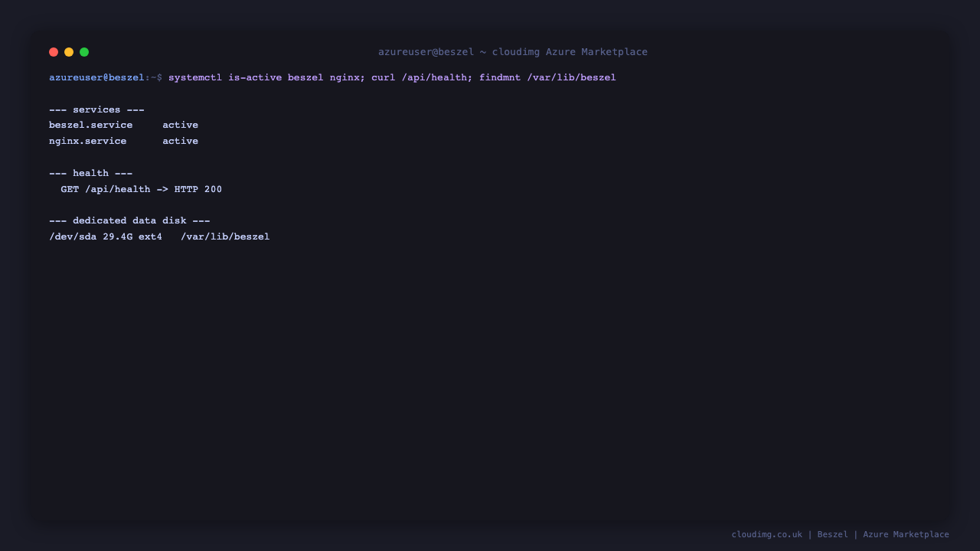
Task: Click the GET /api/health output line
Action: 142,189
